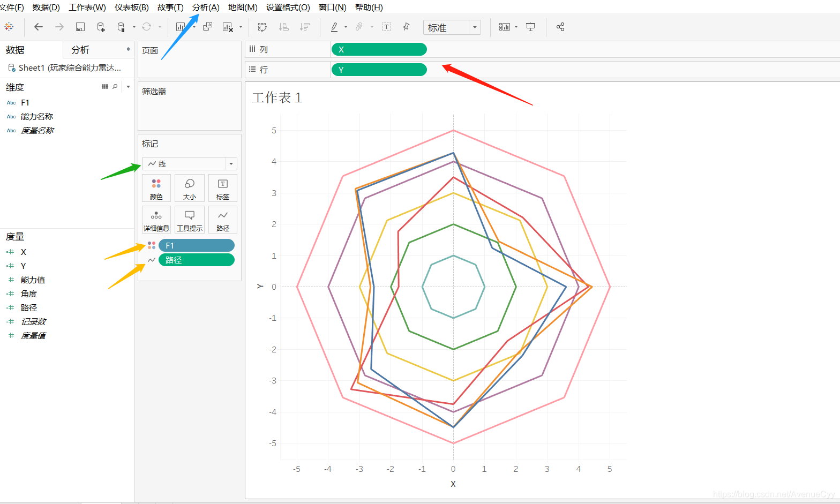Click the group members paperclip icon
840x504 pixels.
359,27
